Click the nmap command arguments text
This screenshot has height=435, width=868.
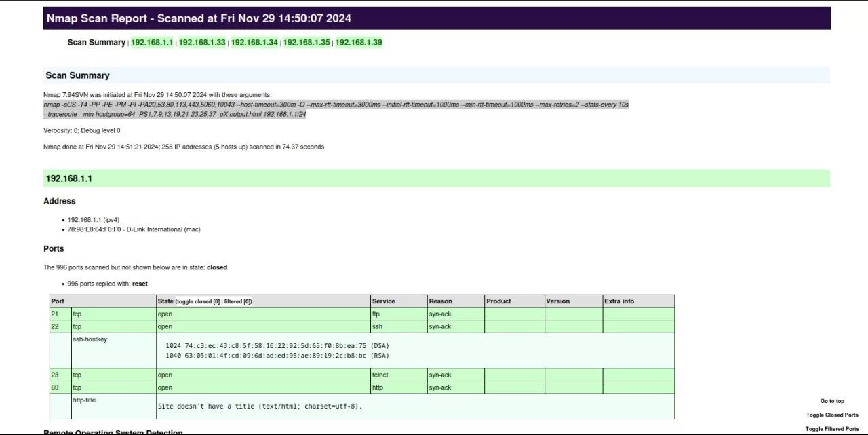click(336, 109)
